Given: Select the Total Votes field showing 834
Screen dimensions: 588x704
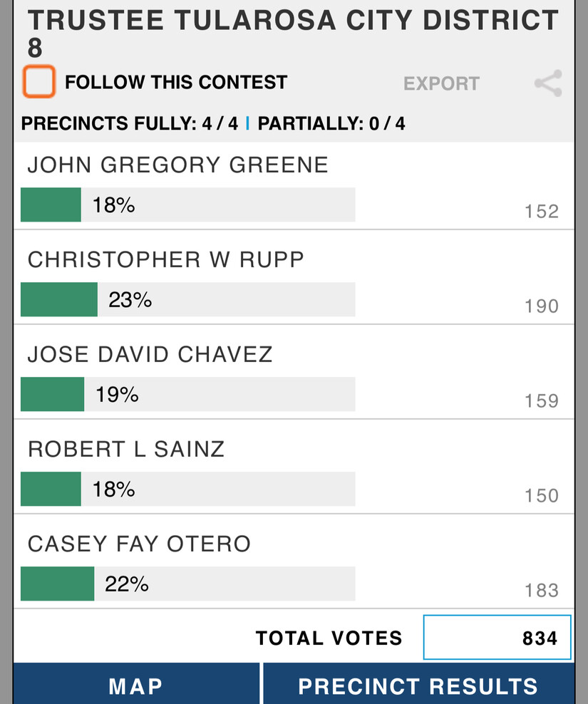Looking at the screenshot, I should pyautogui.click(x=497, y=637).
